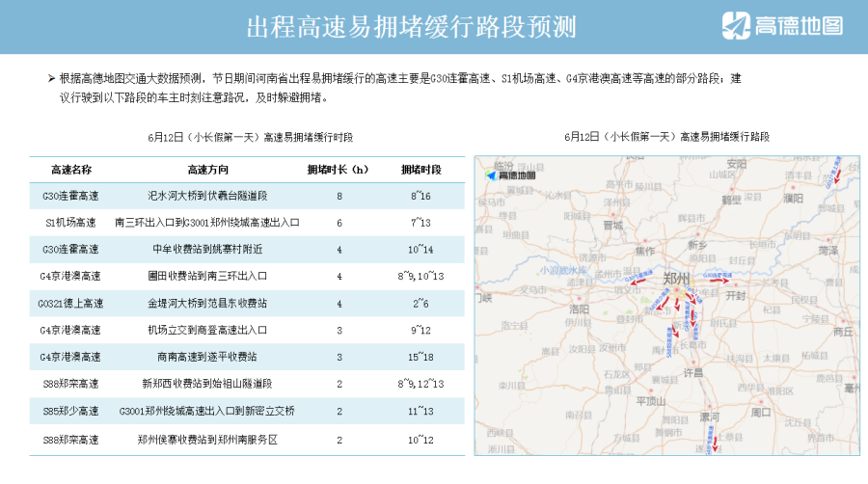Click the 6月12日 高速易拥堵缓行路段 map caption

click(x=667, y=137)
